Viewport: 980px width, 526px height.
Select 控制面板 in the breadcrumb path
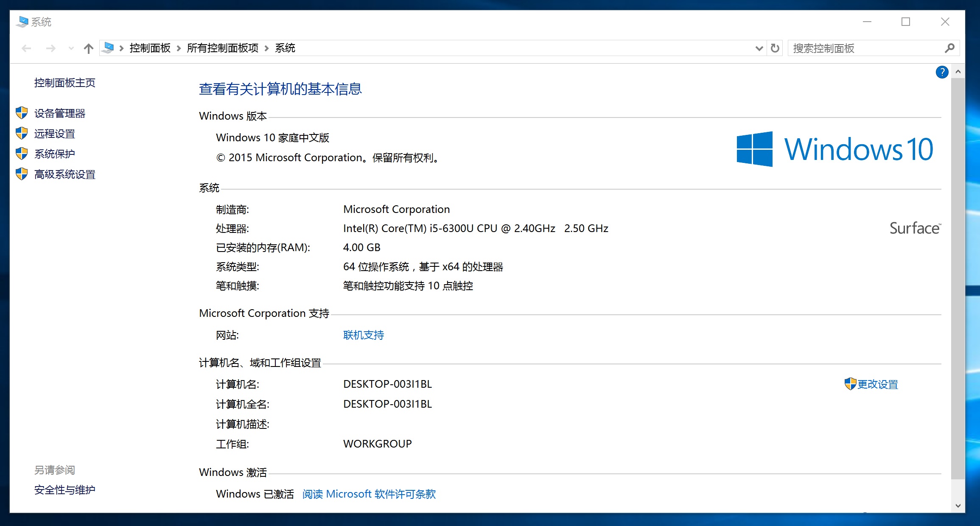(x=150, y=48)
